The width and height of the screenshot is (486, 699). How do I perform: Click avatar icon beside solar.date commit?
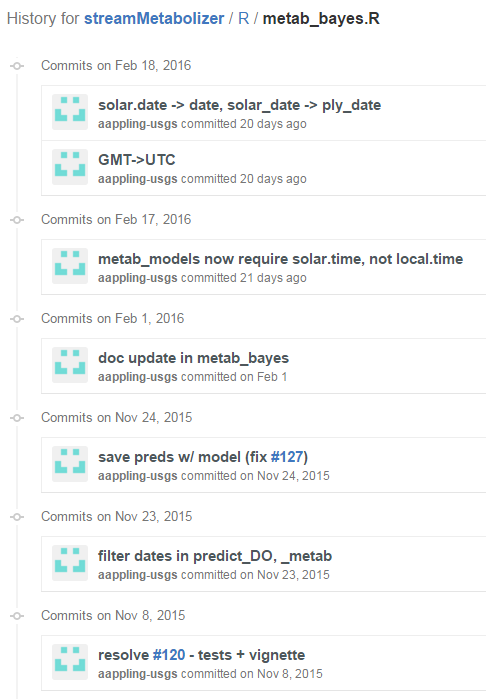pyautogui.click(x=70, y=112)
